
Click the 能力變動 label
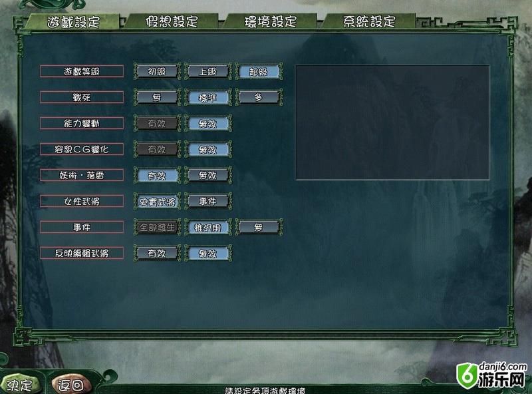81,123
